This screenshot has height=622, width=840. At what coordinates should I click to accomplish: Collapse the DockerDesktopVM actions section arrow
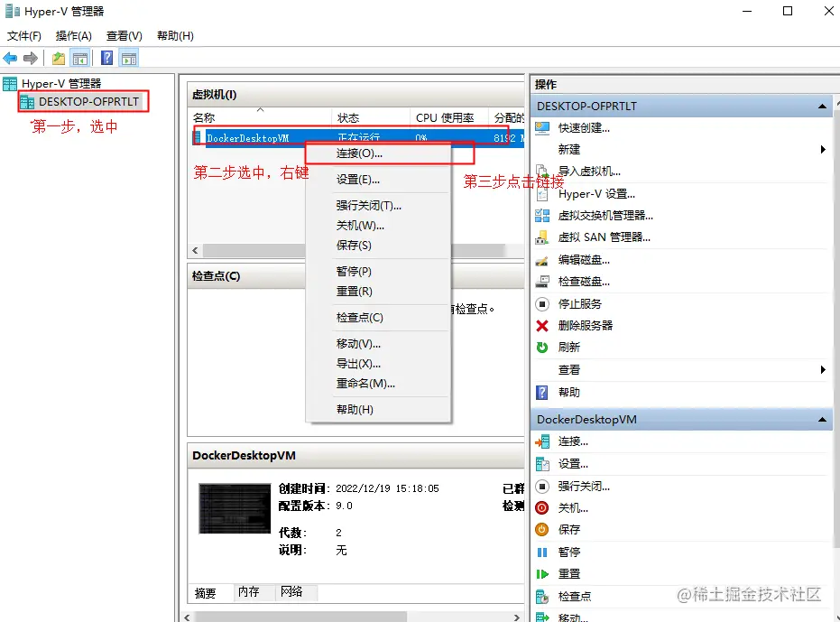[822, 419]
